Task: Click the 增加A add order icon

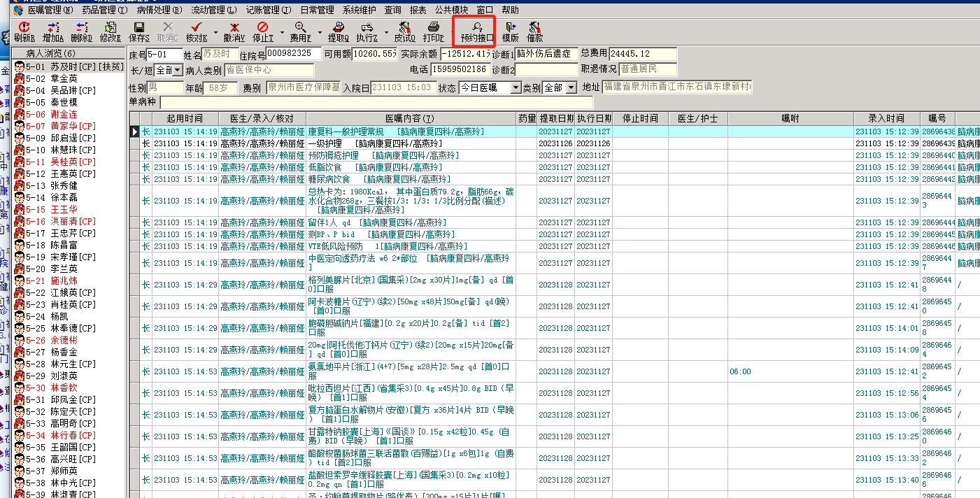Action: click(53, 31)
